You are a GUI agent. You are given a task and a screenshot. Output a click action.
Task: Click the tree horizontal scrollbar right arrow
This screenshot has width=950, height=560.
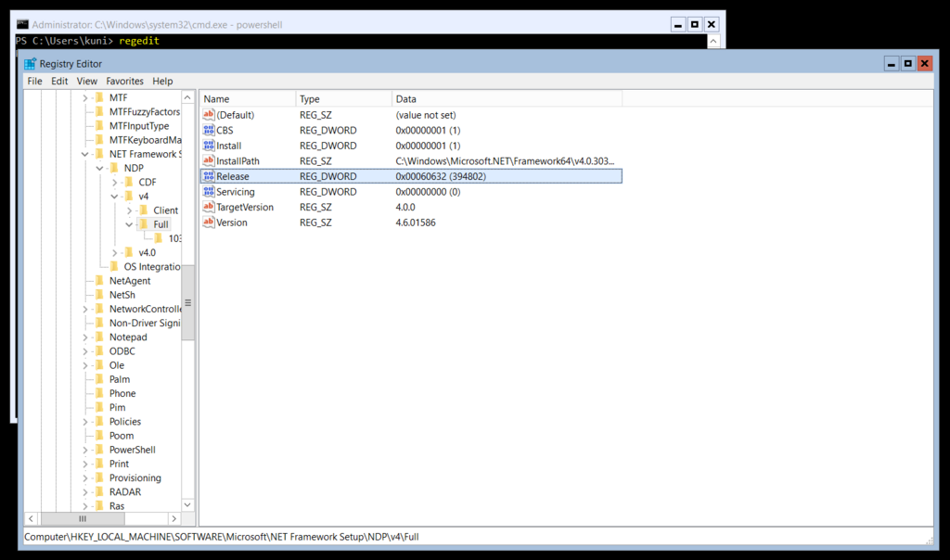173,518
